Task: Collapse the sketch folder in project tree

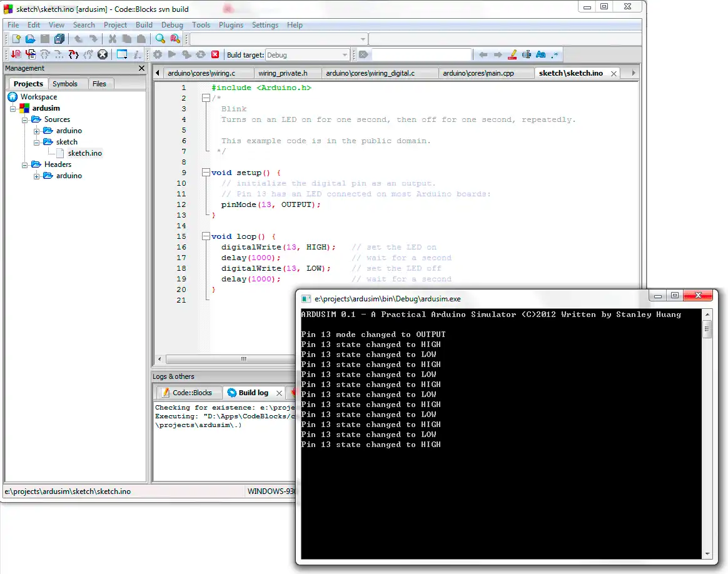Action: pyautogui.click(x=37, y=142)
